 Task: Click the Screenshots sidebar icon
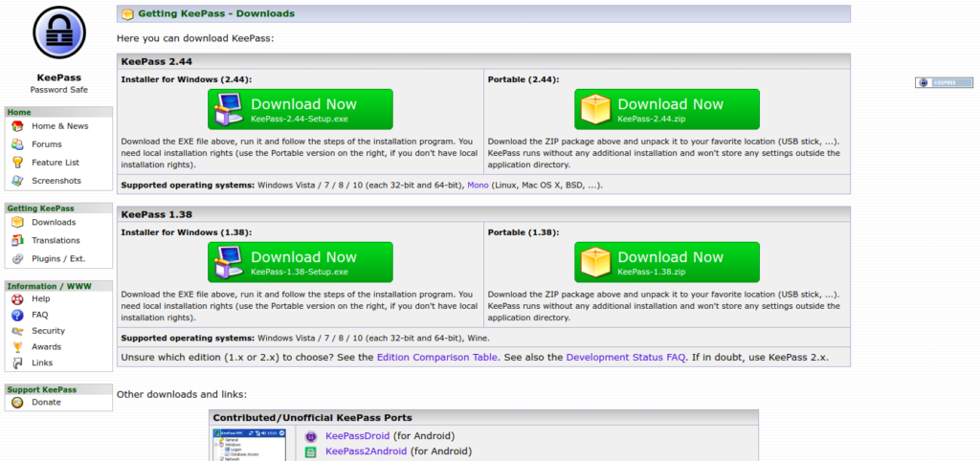17,181
